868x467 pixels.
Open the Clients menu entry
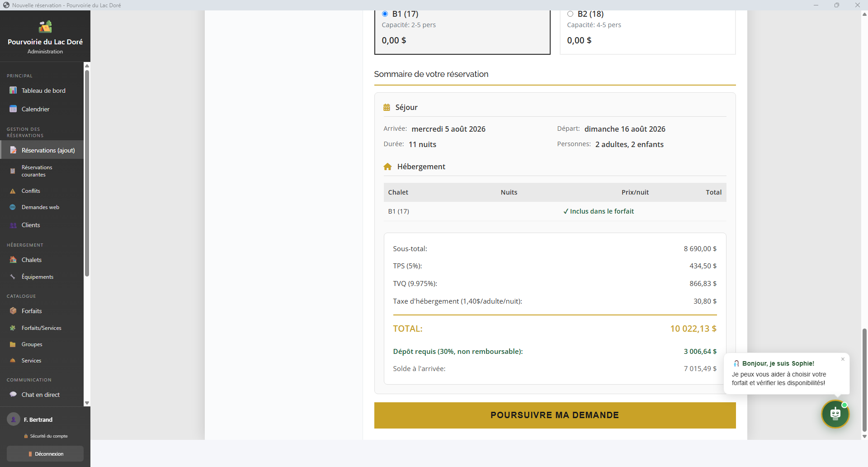pos(42,225)
